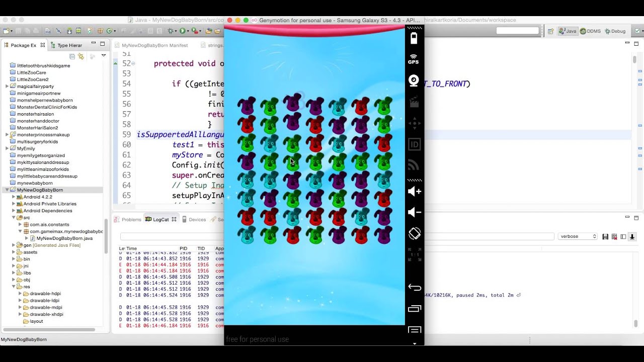Switch to the Devices tab
The image size is (644, 362).
194,219
